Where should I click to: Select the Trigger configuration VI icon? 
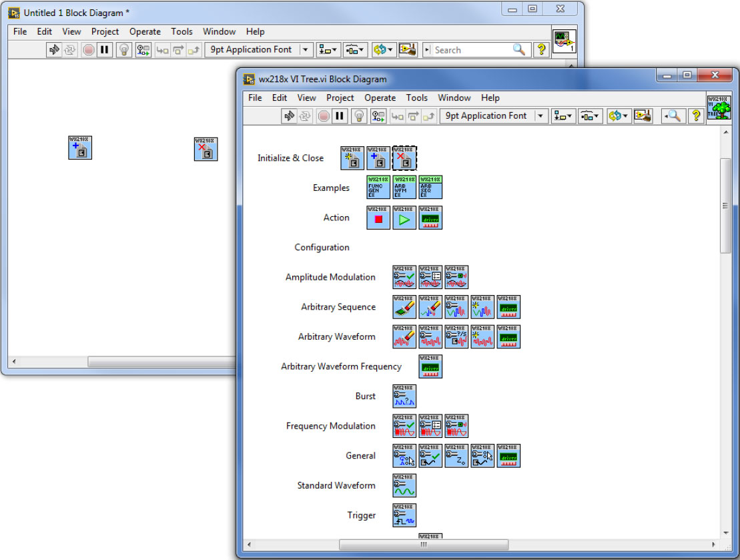click(404, 515)
